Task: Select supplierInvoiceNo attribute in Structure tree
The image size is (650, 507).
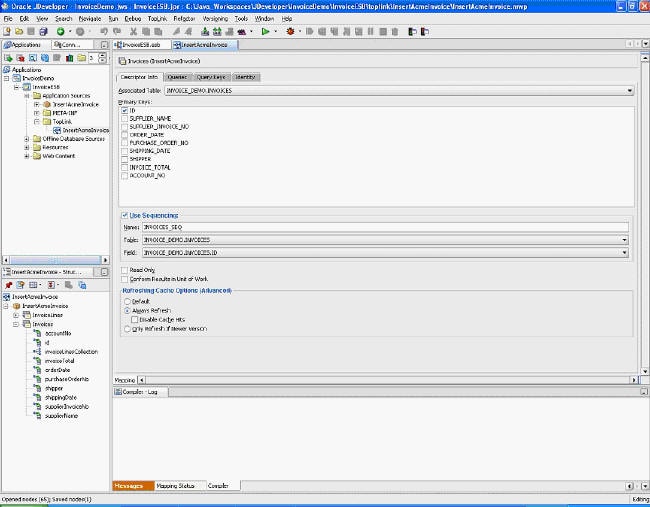Action: coord(67,407)
